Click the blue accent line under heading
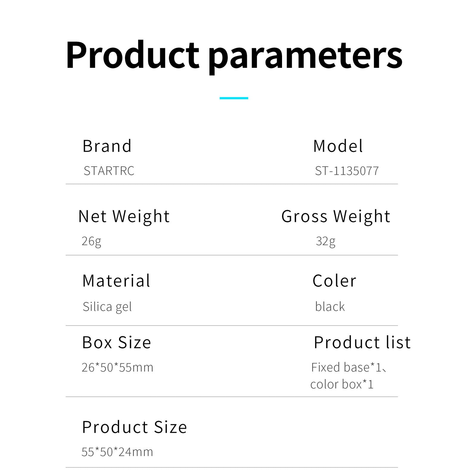 [234, 98]
